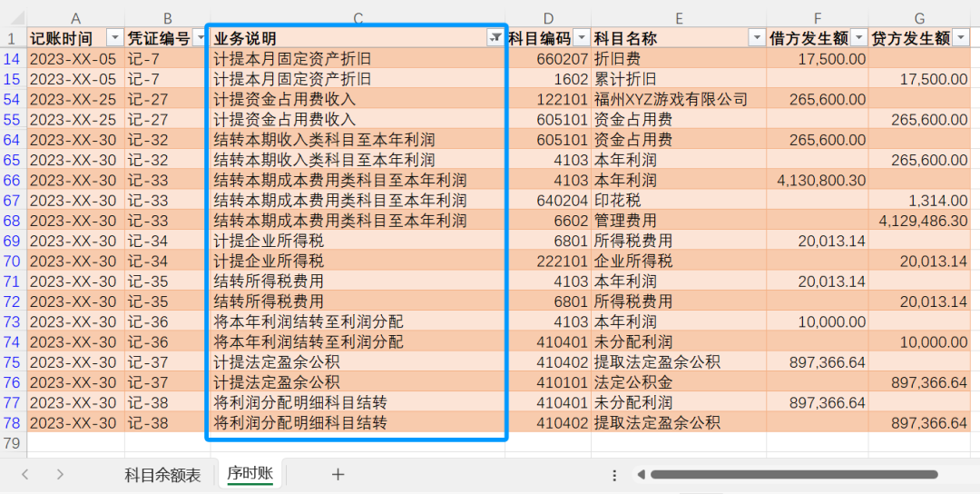This screenshot has height=494, width=980.
Task: Select the 序时账 sheet tab
Action: point(250,474)
